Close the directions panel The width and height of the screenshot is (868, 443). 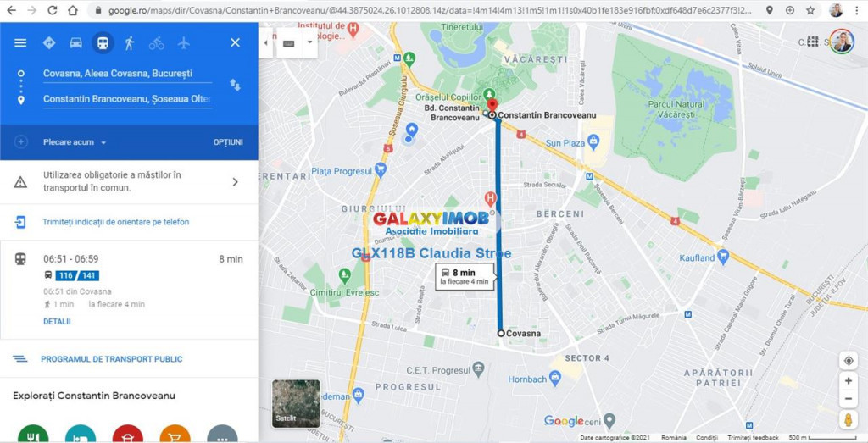pos(236,42)
